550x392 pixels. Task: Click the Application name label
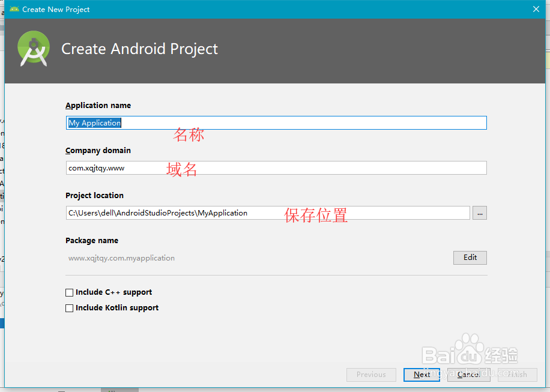98,105
